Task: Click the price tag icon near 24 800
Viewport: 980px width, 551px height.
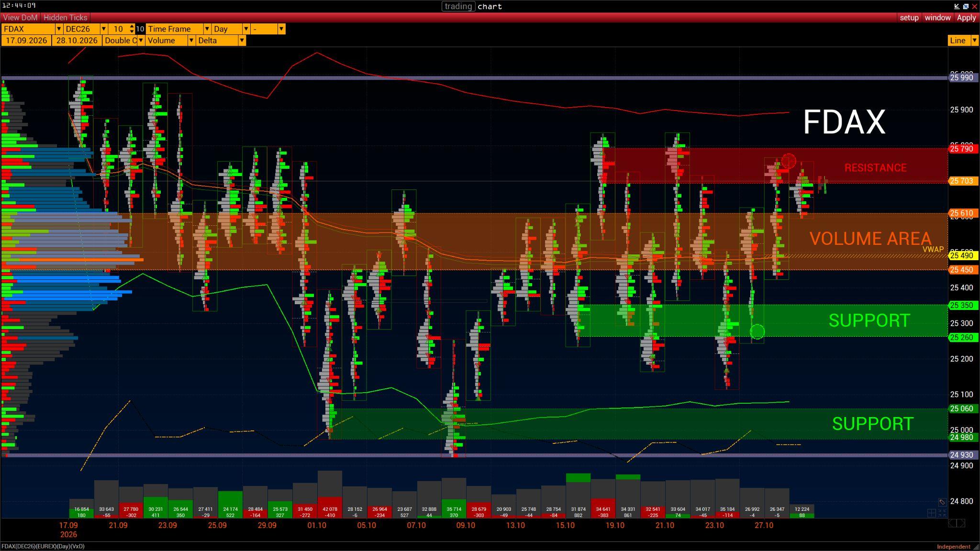Action: point(942,502)
